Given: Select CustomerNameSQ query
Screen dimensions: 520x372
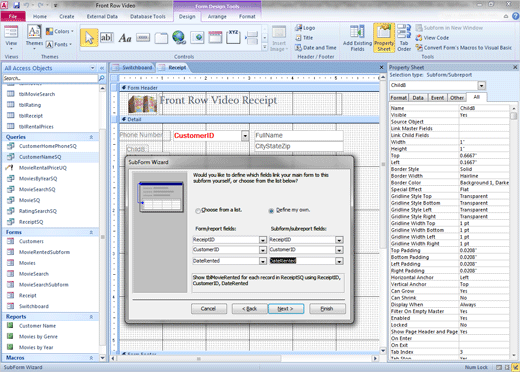Looking at the screenshot, I should click(x=51, y=157).
